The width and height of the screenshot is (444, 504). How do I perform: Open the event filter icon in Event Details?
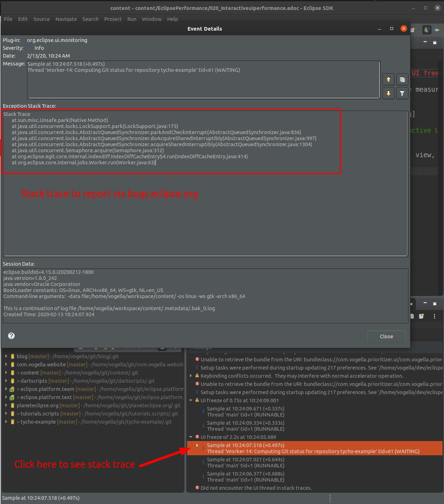coord(402,93)
